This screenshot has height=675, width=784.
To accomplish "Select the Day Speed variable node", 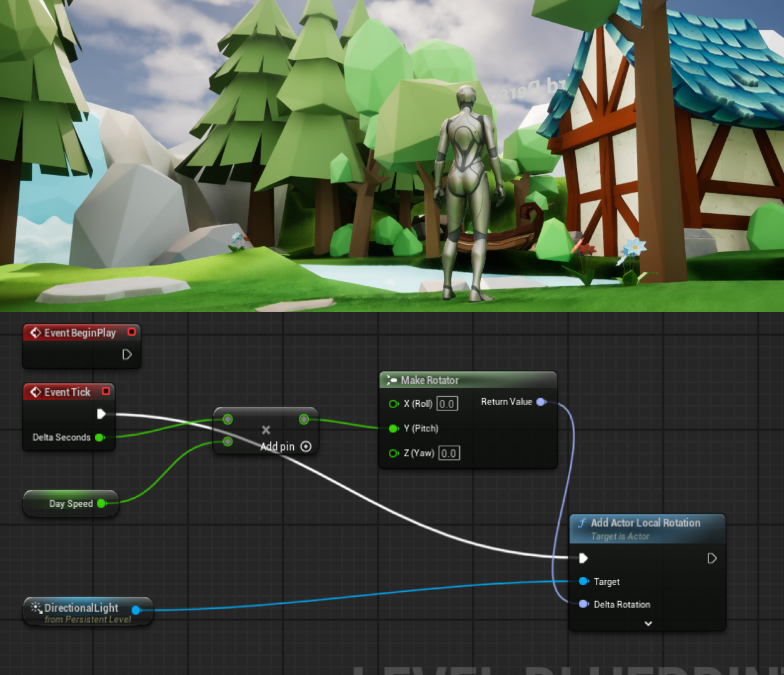I will click(x=71, y=503).
